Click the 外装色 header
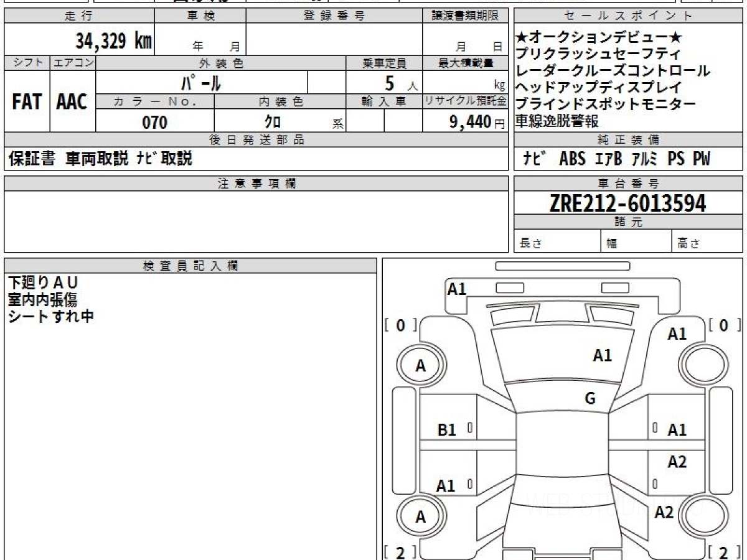Viewport: 747px width, 560px height. (221, 63)
